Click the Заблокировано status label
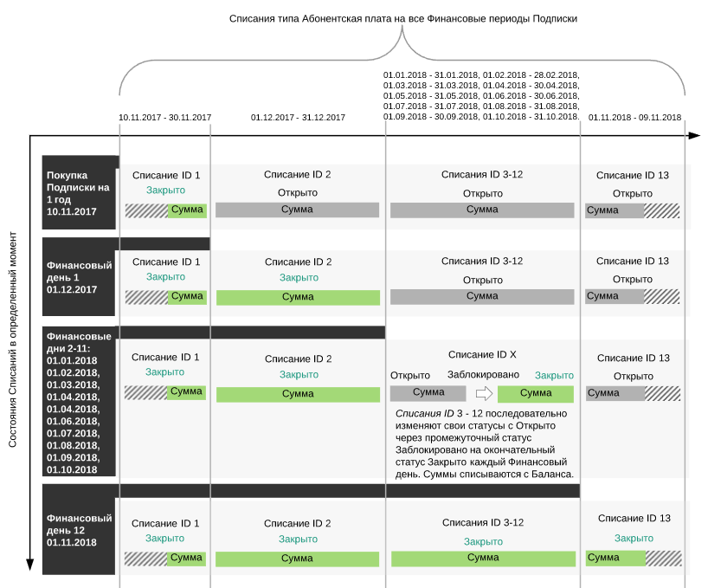This screenshot has height=588, width=708. click(483, 375)
